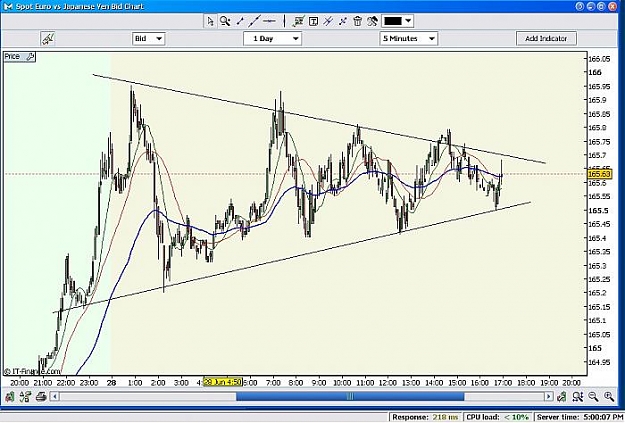Click the crosshair icon in bottom bar
Viewport: 625px width, 423px height.
coord(25,396)
